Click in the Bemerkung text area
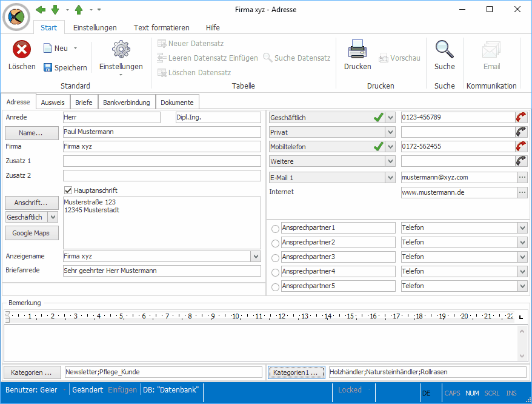The height and width of the screenshot is (404, 532). pos(261,343)
